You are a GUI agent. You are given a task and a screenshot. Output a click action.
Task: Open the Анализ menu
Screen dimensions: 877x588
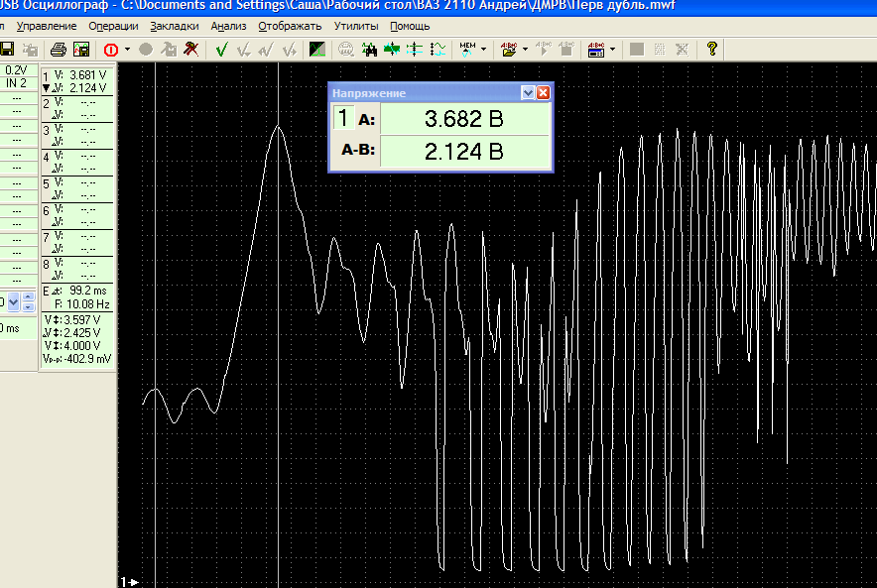[x=229, y=26]
